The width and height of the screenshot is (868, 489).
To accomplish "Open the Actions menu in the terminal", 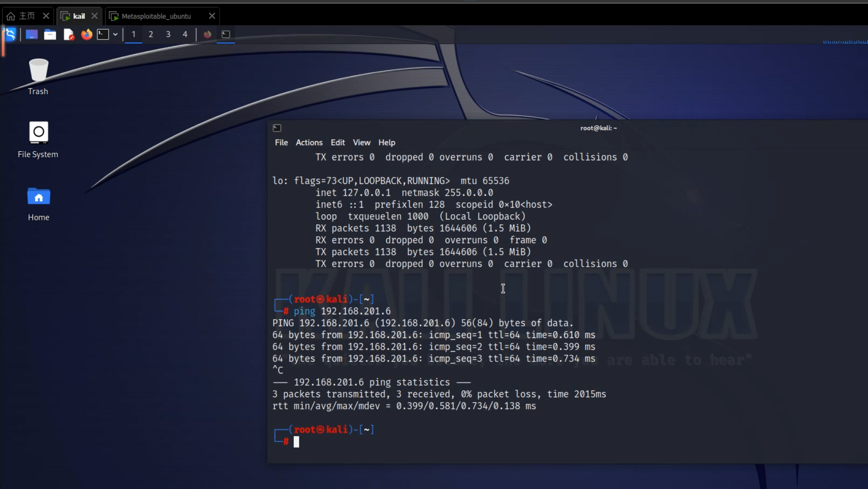I will (x=309, y=142).
